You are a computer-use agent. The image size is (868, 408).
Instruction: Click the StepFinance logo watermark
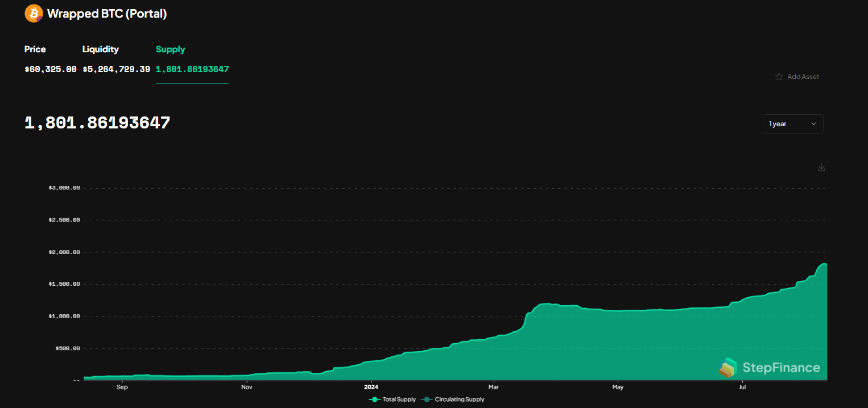click(770, 368)
